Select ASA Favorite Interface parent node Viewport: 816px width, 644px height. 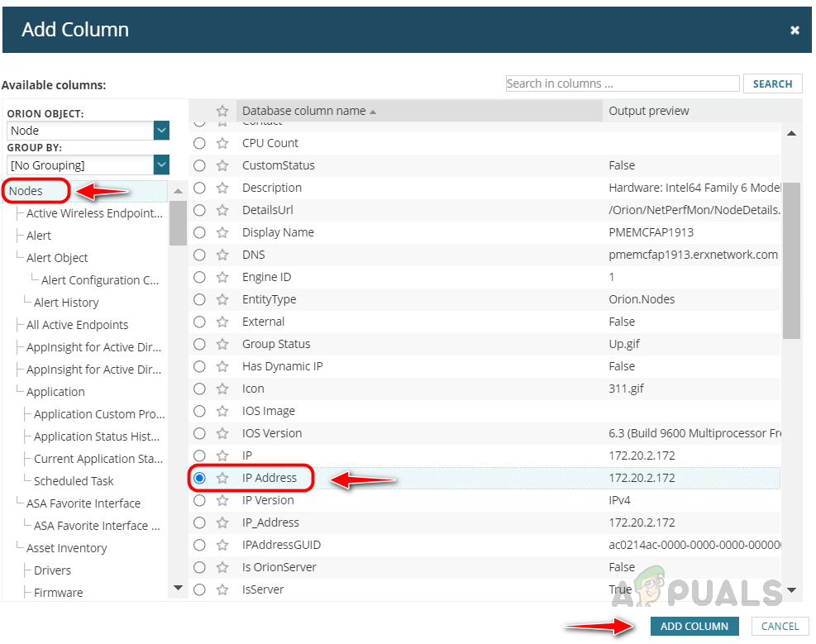coord(84,503)
